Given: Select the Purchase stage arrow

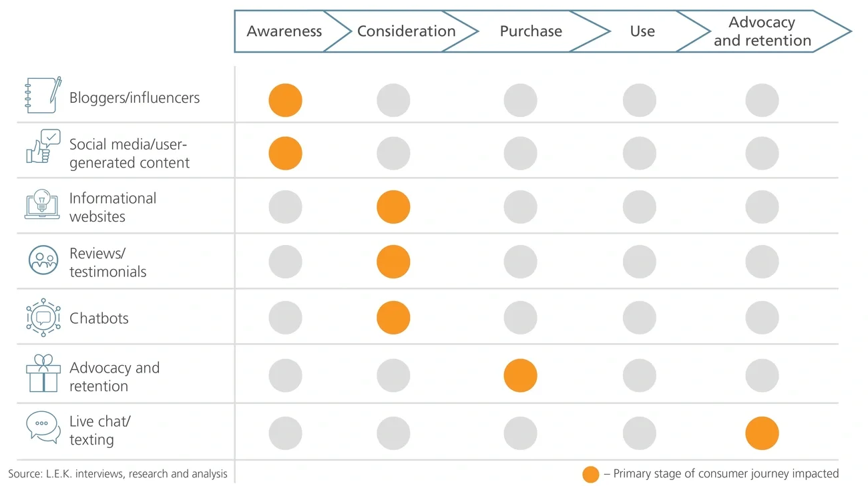Looking at the screenshot, I should 531,31.
